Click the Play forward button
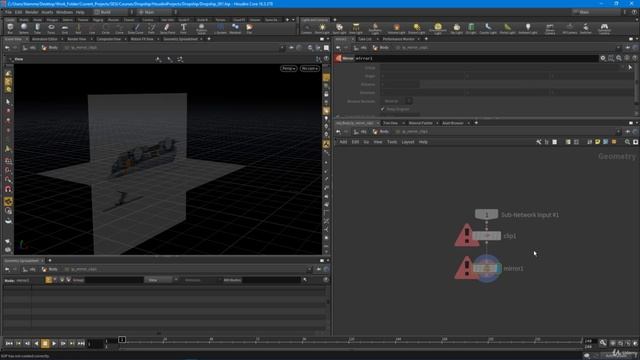Screen dimensions: 640x360 click(54, 344)
